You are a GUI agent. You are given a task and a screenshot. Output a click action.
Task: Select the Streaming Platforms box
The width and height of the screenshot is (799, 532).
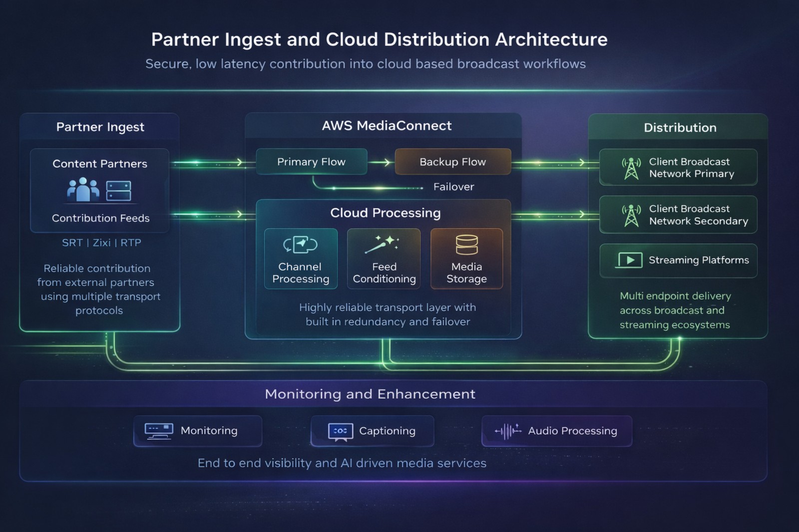[678, 261]
